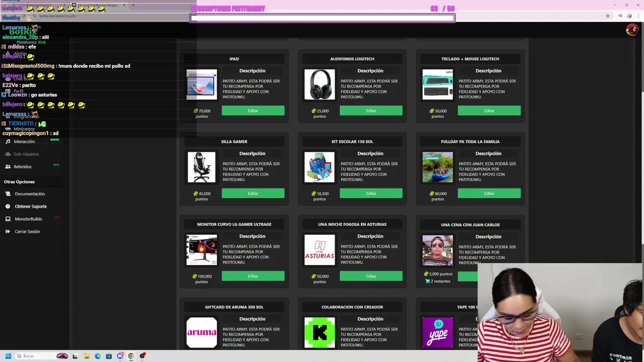Edit the iPad reward

click(x=253, y=111)
